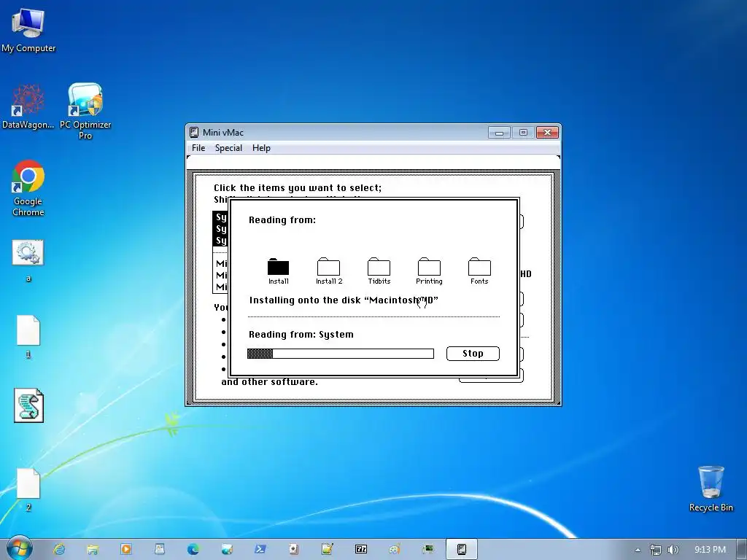Click the network tray icon
This screenshot has height=560, width=747.
[x=656, y=550]
